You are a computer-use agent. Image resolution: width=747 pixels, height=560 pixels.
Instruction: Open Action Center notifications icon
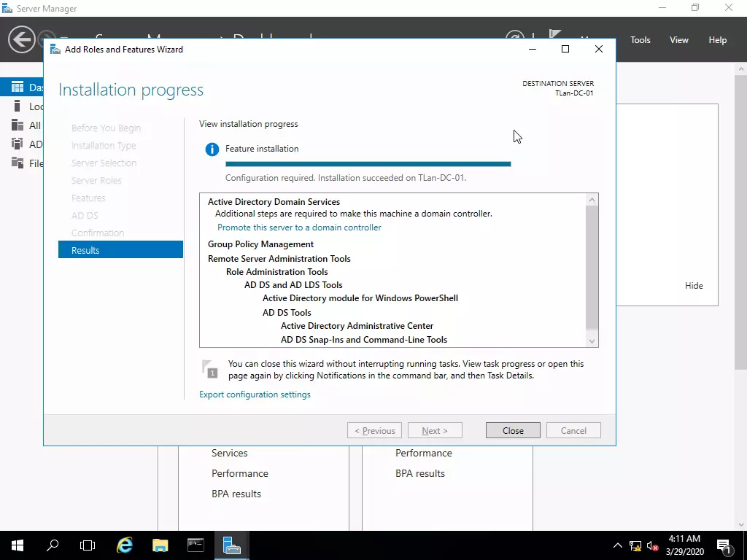724,546
